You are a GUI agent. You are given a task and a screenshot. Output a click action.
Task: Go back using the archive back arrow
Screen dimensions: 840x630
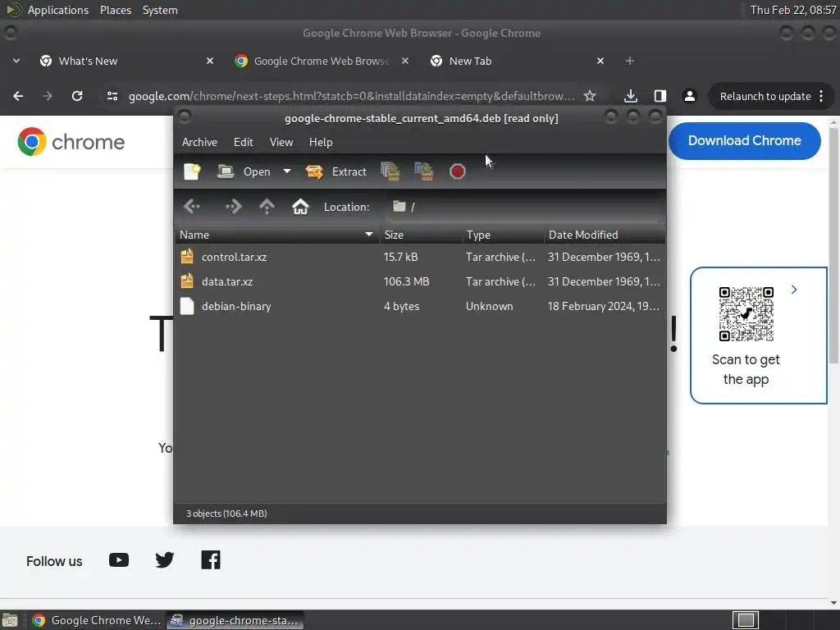tap(192, 206)
